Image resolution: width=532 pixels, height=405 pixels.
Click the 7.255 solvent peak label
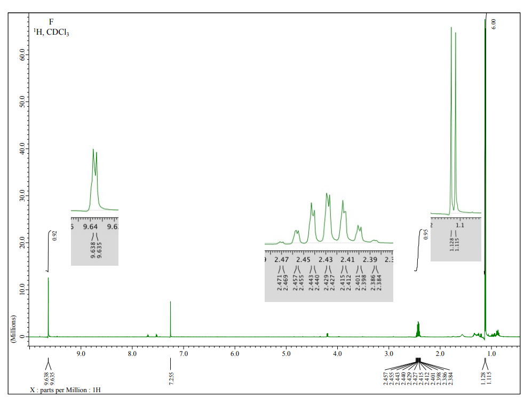(x=171, y=378)
